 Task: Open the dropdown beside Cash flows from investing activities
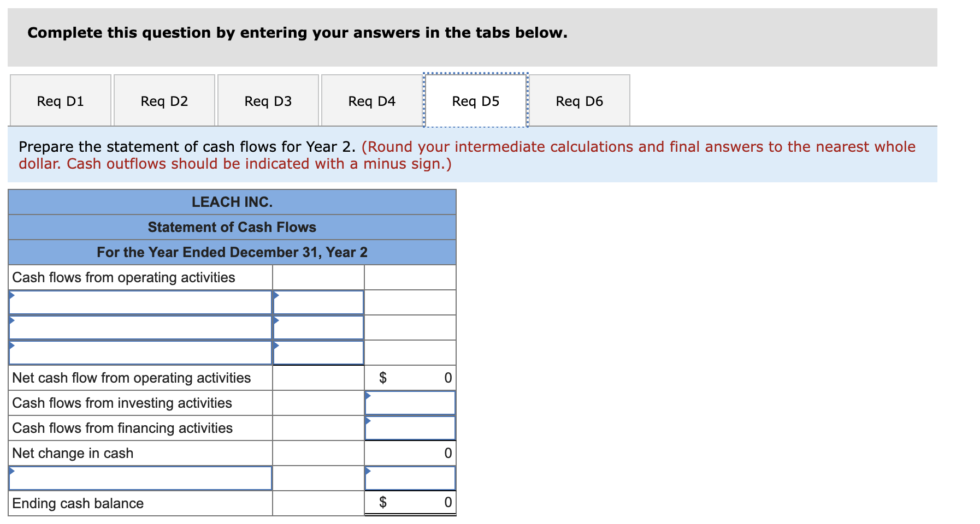tap(410, 402)
